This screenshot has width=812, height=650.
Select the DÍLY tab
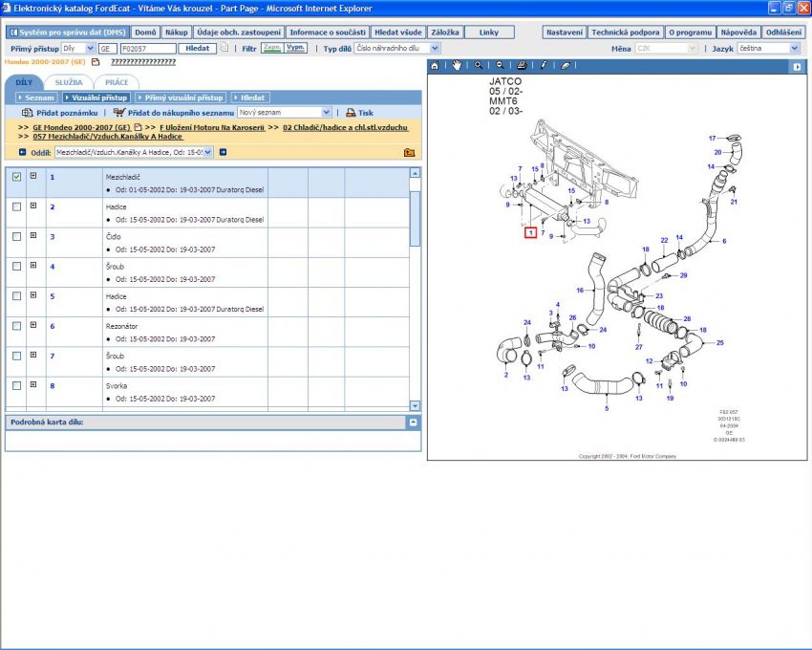click(x=24, y=82)
